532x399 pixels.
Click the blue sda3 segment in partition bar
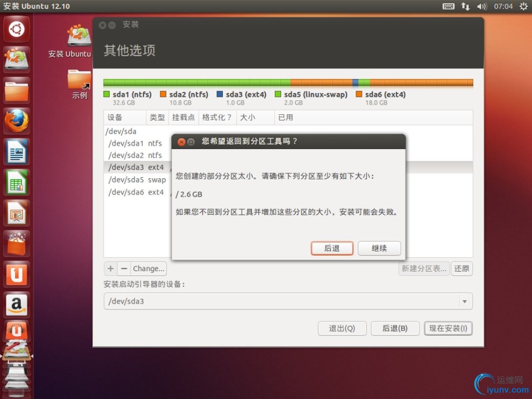click(x=356, y=82)
